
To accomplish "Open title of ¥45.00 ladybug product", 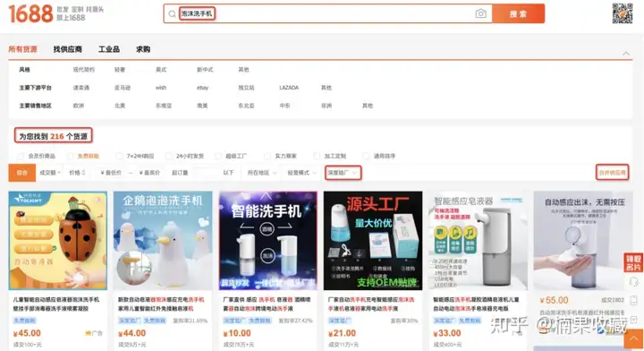I will click(x=56, y=304).
